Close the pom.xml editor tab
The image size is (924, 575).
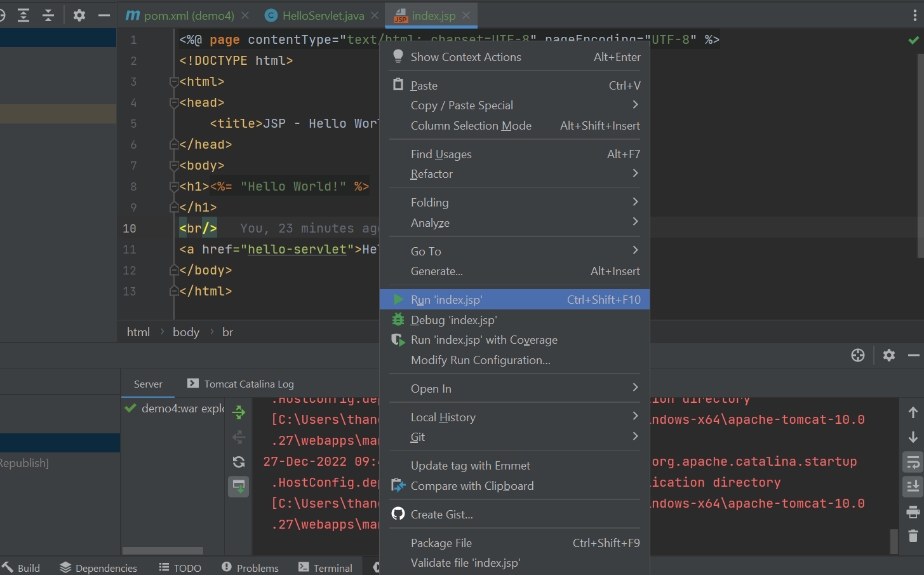[245, 15]
